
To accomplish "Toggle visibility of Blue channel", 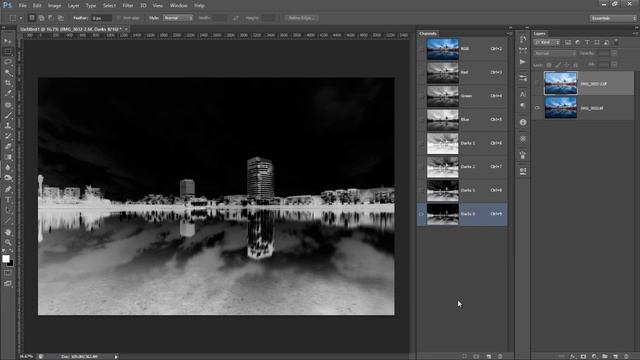I will (x=421, y=120).
